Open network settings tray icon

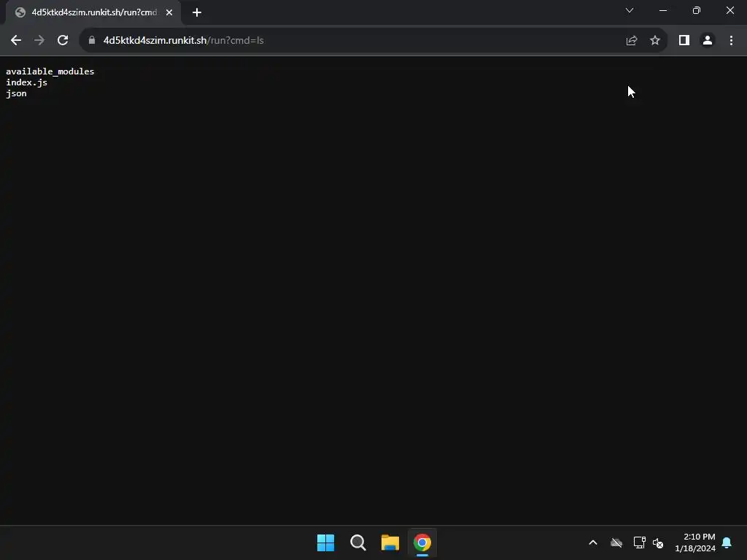click(639, 542)
